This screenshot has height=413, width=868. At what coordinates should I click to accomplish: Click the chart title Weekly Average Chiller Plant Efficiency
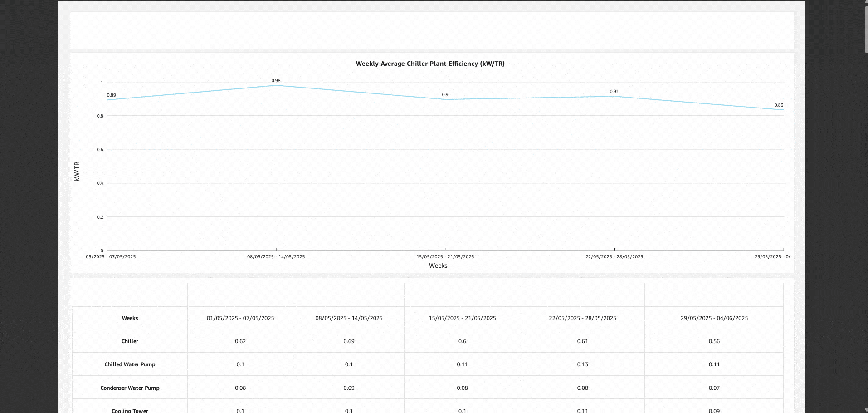430,64
